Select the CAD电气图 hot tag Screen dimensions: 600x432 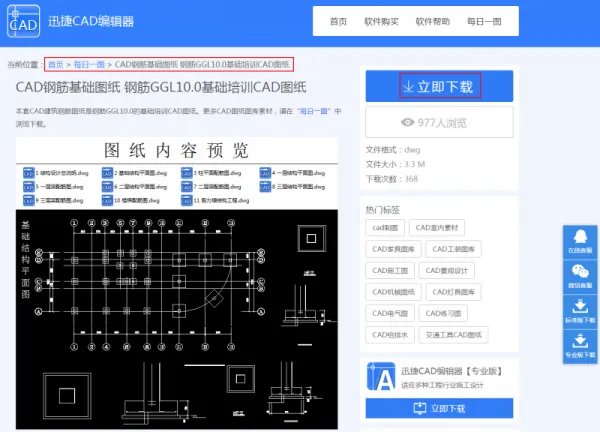pyautogui.click(x=390, y=313)
